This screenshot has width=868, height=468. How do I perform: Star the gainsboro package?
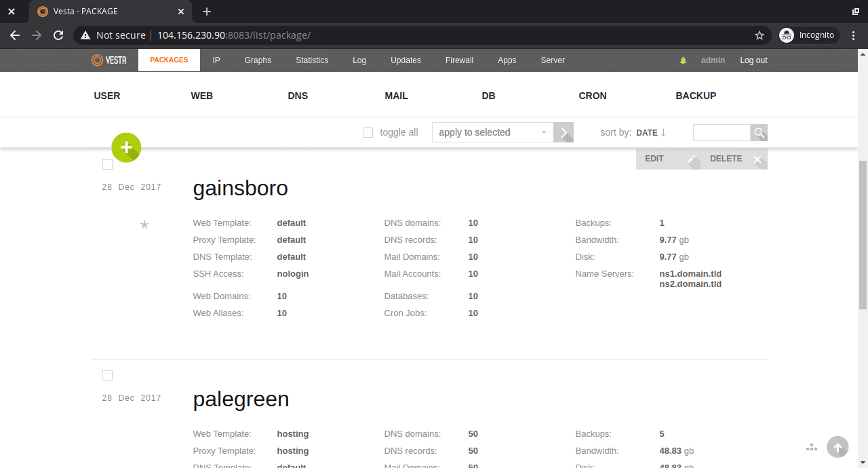click(x=144, y=225)
